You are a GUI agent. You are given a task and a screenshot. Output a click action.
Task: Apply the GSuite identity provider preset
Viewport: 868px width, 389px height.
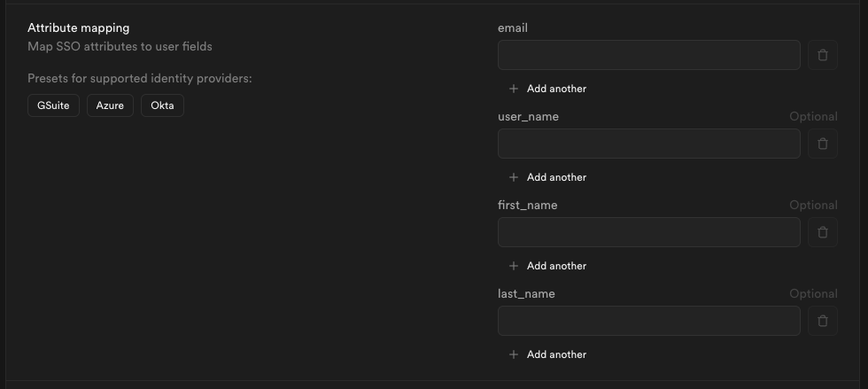53,106
